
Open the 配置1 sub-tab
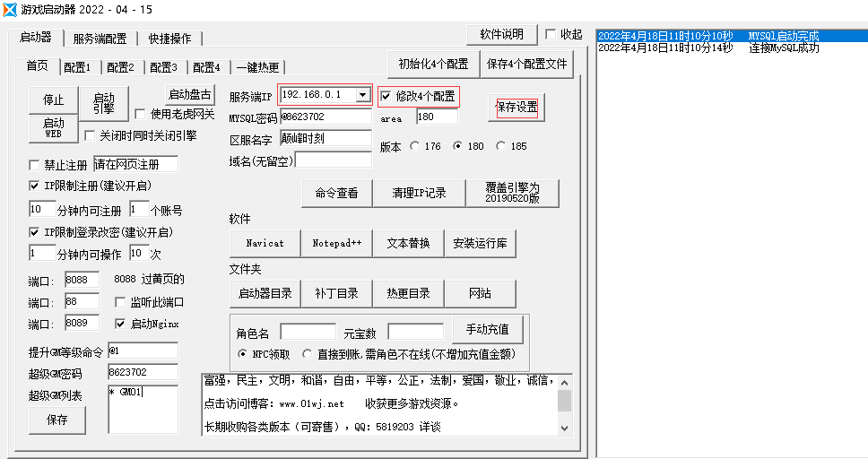point(77,67)
